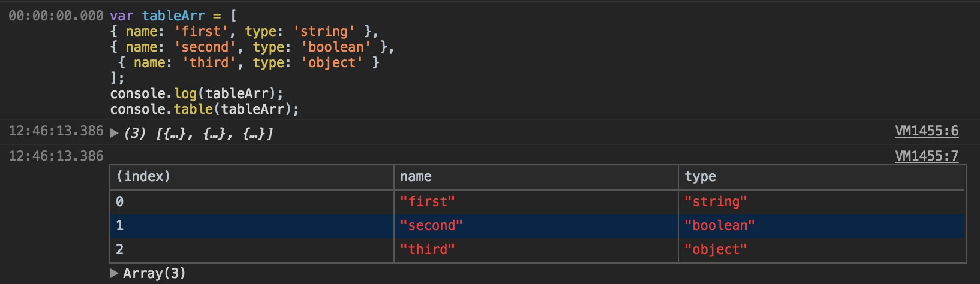The image size is (980, 284).
Task: Open the VM1455:7 source link
Action: [x=926, y=156]
